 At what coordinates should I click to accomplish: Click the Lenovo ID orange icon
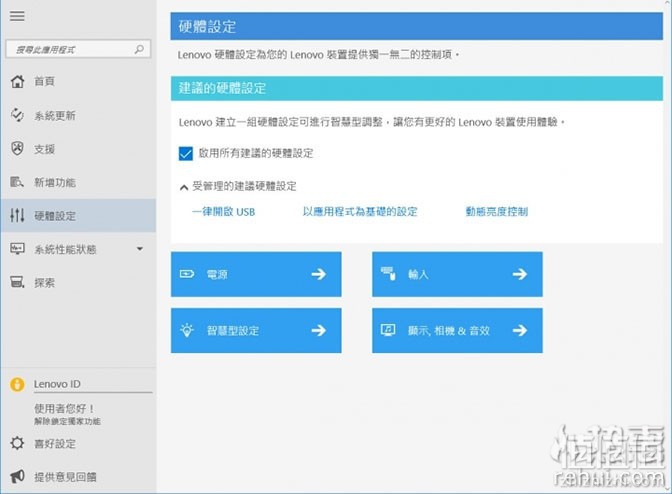[17, 384]
